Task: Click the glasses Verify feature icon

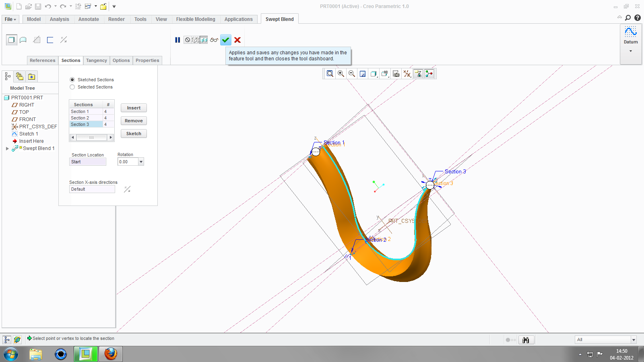Action: tap(214, 40)
